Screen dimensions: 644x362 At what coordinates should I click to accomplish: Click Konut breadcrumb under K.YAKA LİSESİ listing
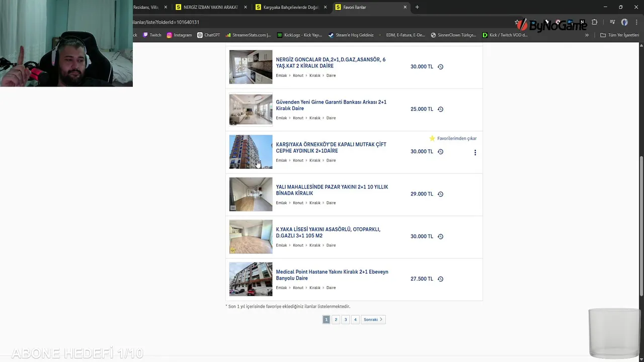(x=298, y=245)
